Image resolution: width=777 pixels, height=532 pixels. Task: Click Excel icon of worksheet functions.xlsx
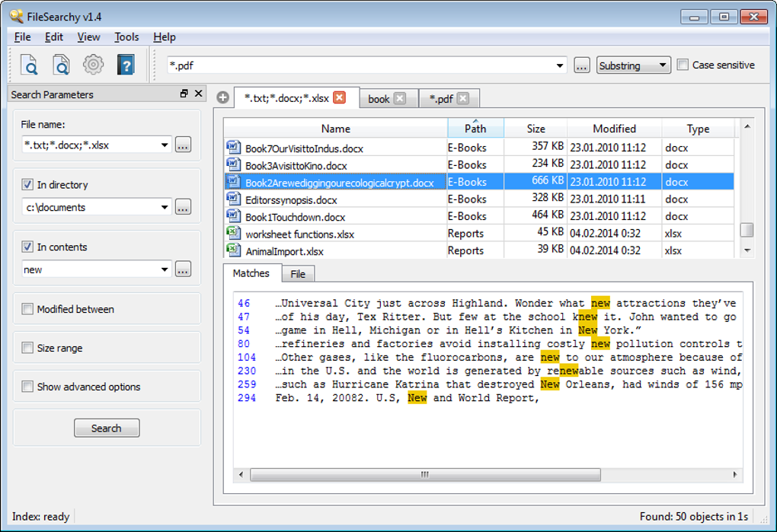click(x=233, y=233)
